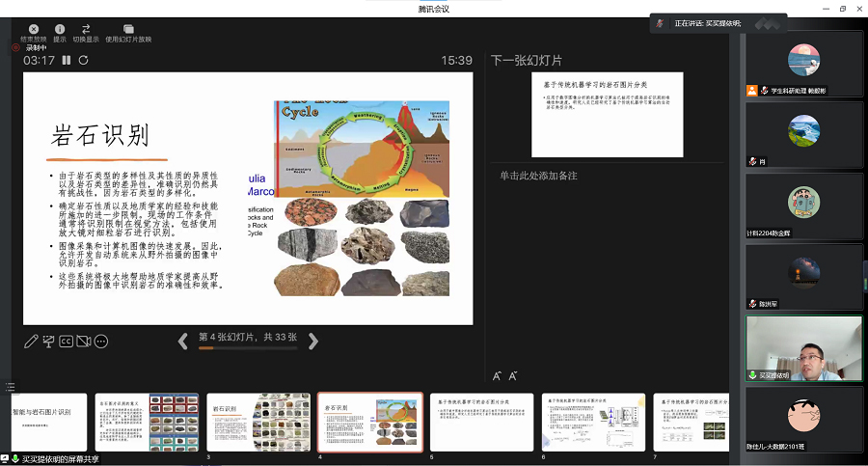This screenshot has height=466, width=868.
Task: Advance to the next slide arrow
Action: click(312, 340)
